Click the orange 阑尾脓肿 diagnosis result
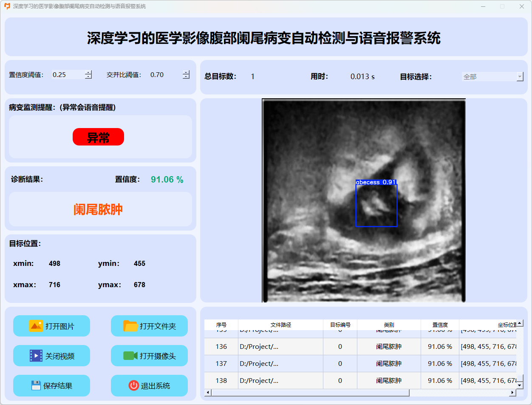Screen dimensions: 532x405 click(x=98, y=209)
